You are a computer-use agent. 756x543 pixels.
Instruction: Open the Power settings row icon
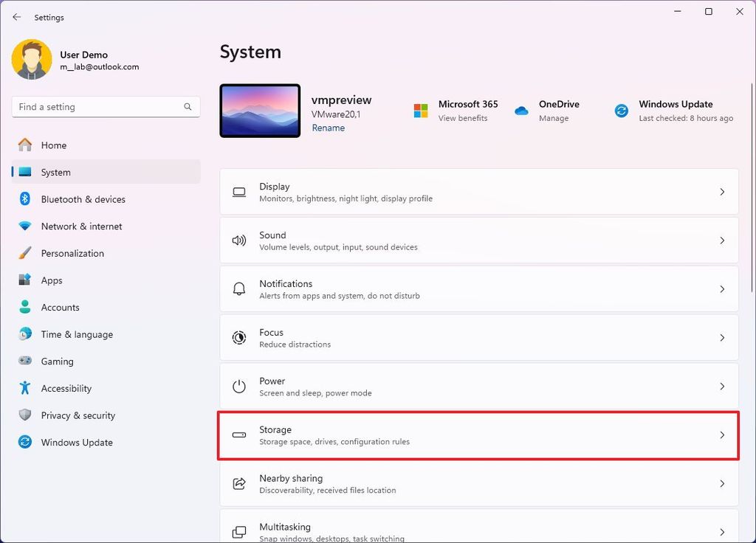click(x=238, y=386)
